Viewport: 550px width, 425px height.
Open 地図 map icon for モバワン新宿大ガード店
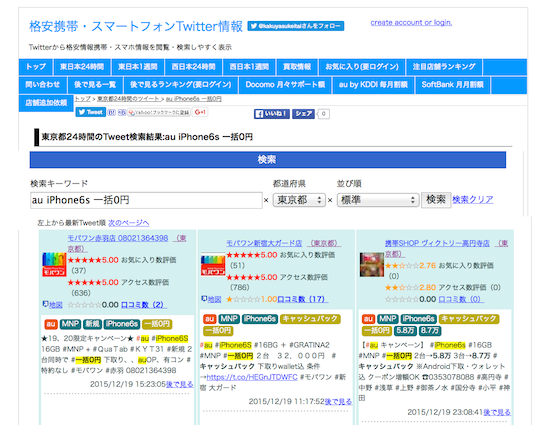[x=212, y=299]
